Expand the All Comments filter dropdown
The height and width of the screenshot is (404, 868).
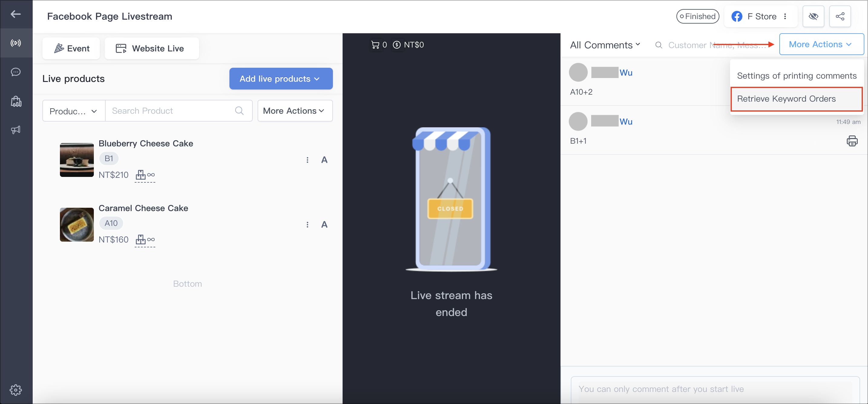(605, 45)
